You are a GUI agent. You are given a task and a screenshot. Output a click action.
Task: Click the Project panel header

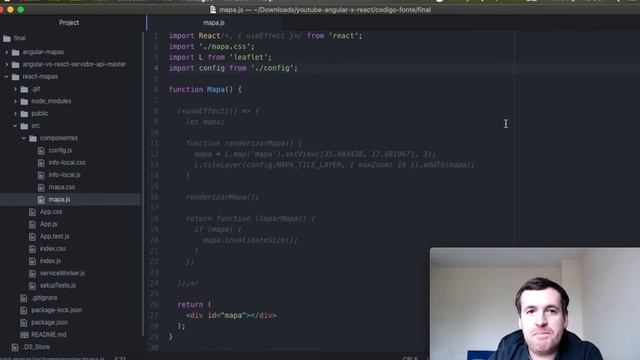(x=69, y=23)
